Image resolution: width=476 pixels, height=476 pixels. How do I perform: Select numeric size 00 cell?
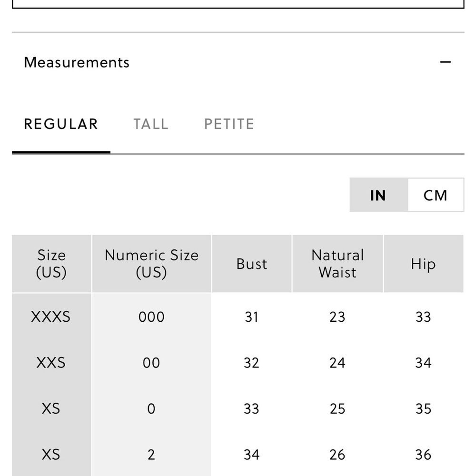pos(151,363)
